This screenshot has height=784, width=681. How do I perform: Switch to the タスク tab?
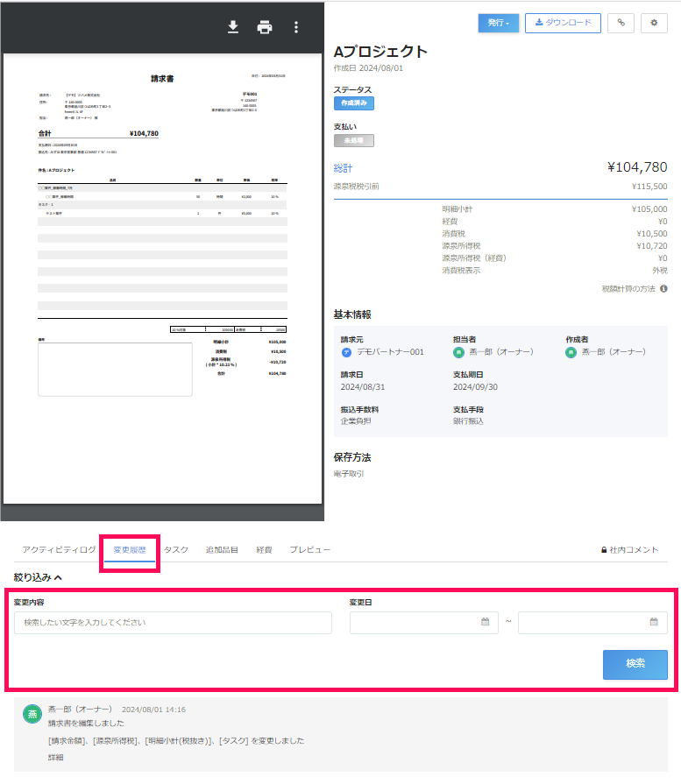point(176,549)
